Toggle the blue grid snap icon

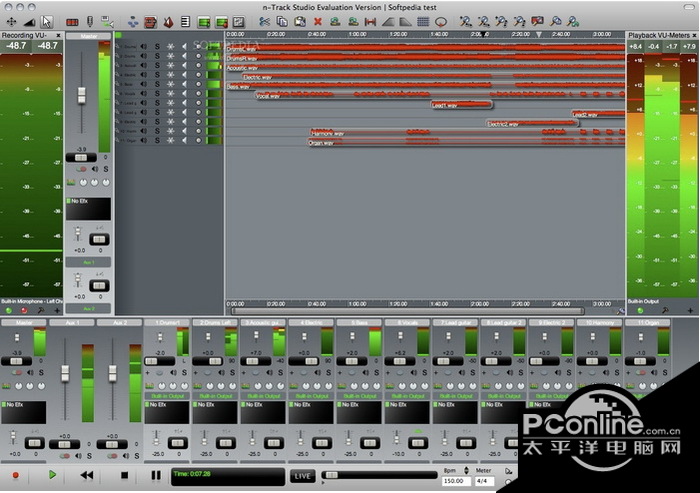423,21
